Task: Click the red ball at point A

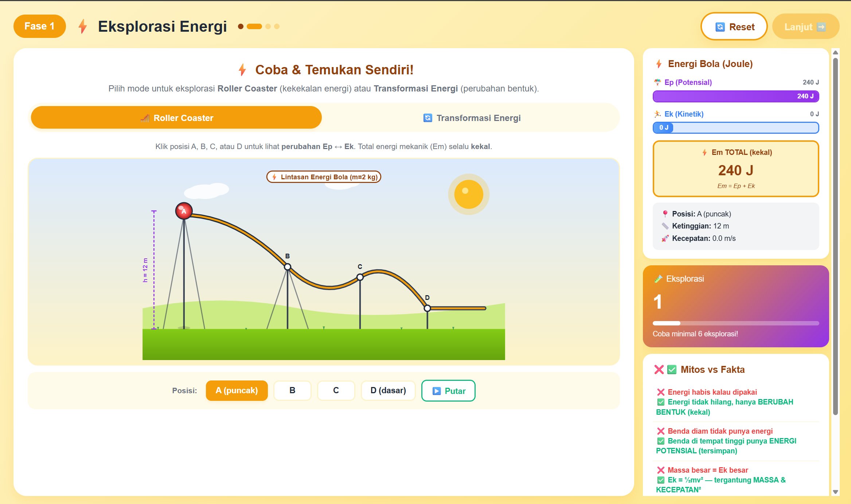Action: point(184,211)
